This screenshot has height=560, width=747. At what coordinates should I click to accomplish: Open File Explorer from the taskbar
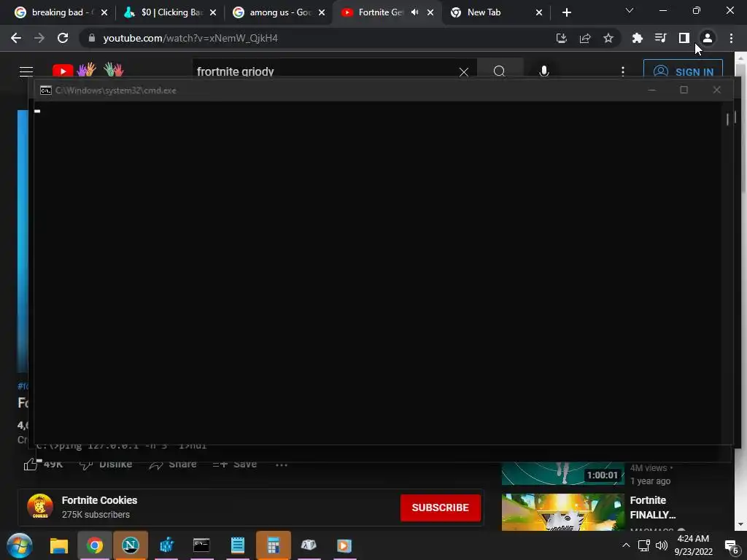[59, 545]
